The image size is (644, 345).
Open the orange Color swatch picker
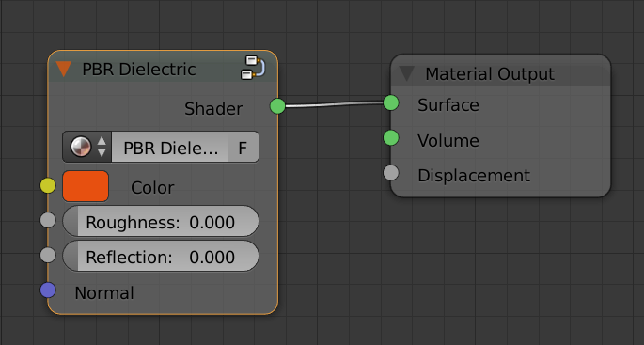pyautogui.click(x=86, y=186)
